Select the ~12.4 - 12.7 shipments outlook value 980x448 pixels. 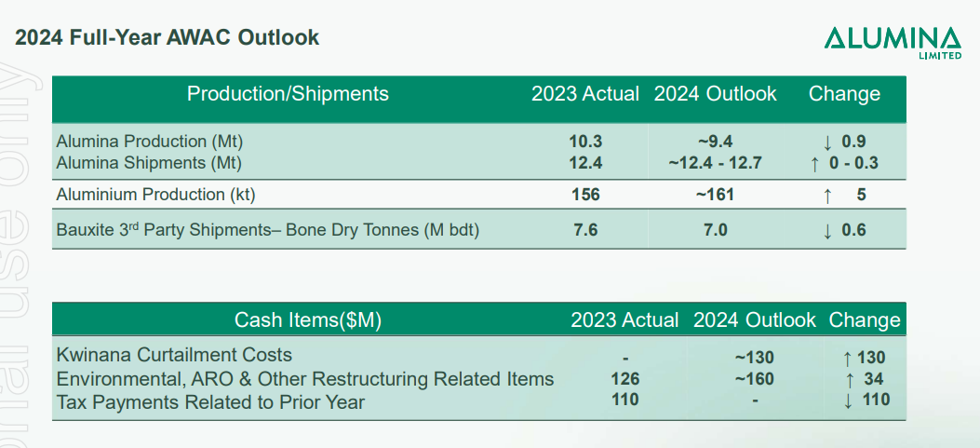click(x=715, y=164)
